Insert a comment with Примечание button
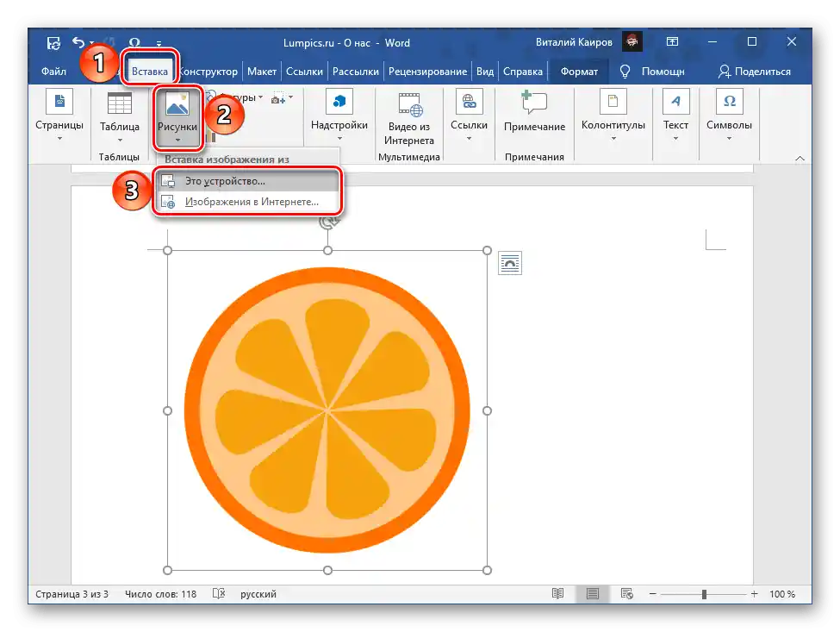The image size is (840, 632). point(534,111)
